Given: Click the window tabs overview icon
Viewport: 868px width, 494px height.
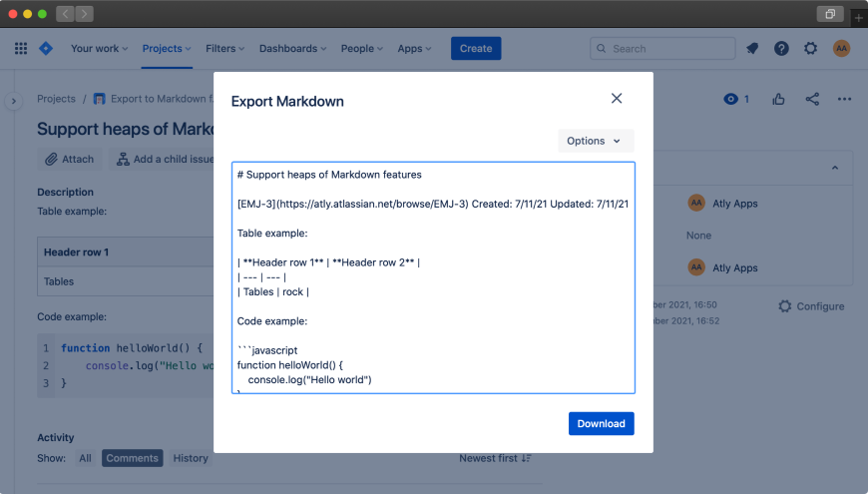Looking at the screenshot, I should [830, 14].
